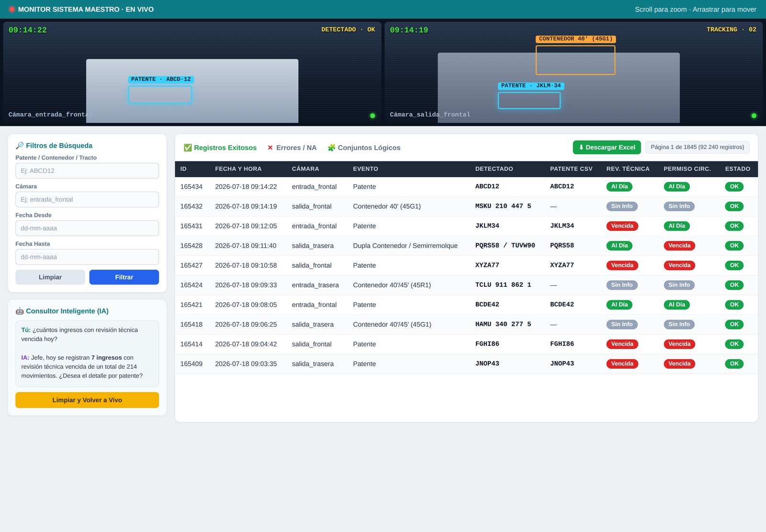The height and width of the screenshot is (532, 766).
Task: Open the Errores / NA tab
Action: [292, 147]
